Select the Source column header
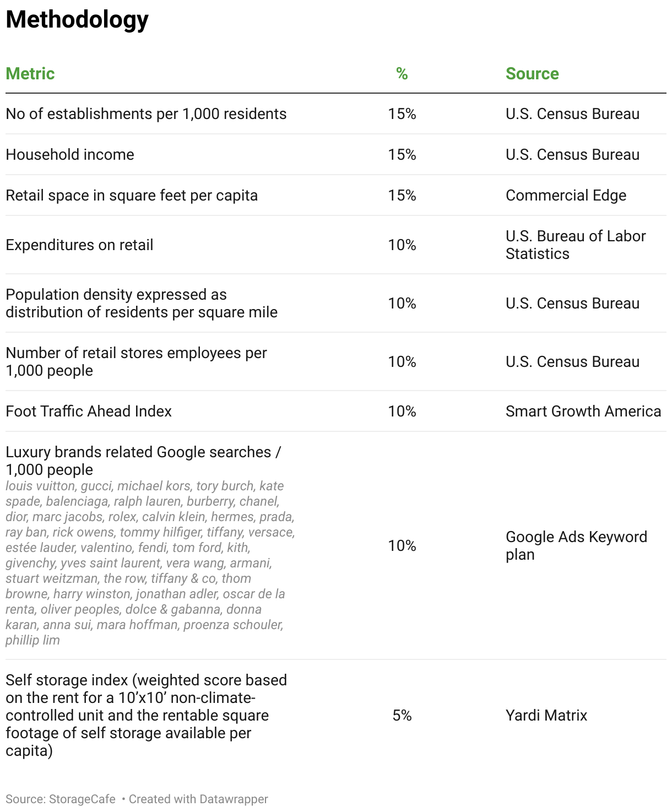The height and width of the screenshot is (812, 672). (532, 73)
